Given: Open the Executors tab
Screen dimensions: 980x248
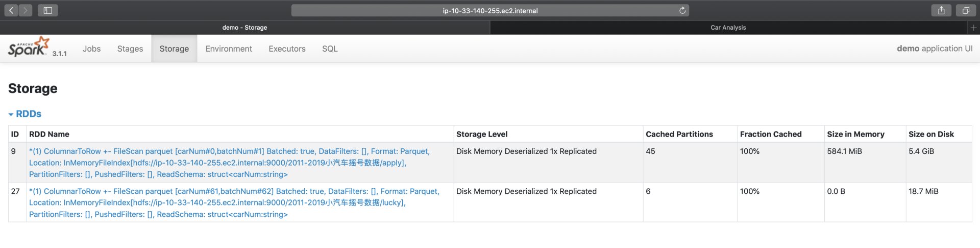Looking at the screenshot, I should 287,49.
